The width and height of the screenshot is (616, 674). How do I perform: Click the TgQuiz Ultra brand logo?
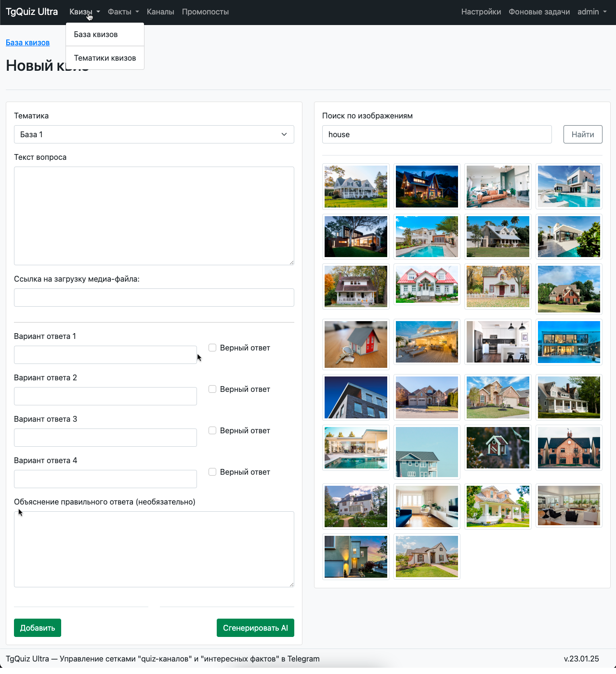point(32,12)
